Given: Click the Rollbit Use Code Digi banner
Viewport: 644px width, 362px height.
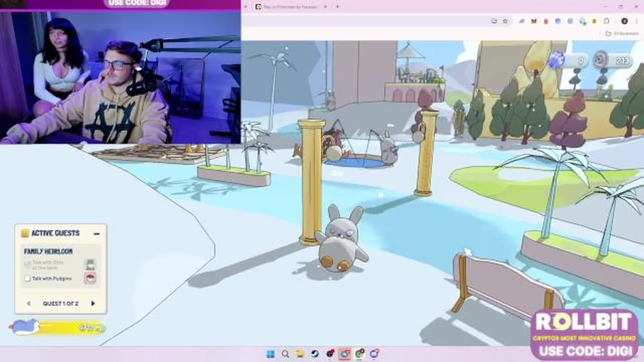Looking at the screenshot, I should pos(584,334).
